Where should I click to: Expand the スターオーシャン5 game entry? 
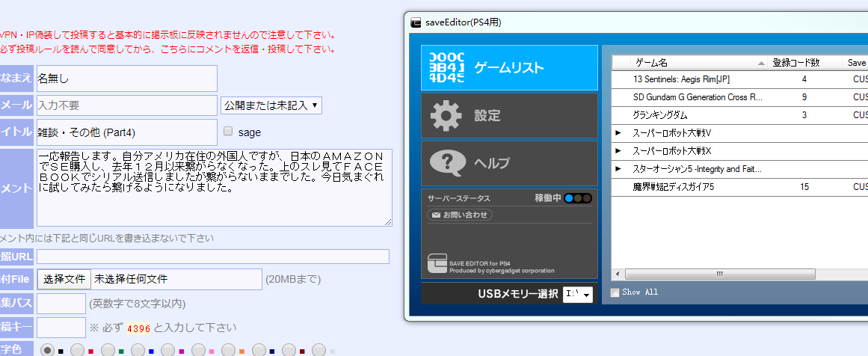(x=618, y=169)
